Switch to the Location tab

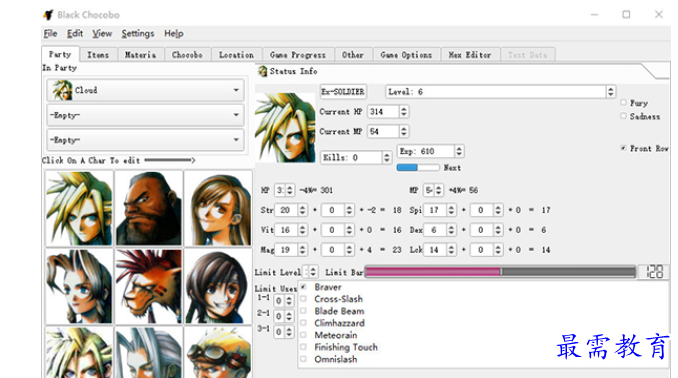coord(237,55)
